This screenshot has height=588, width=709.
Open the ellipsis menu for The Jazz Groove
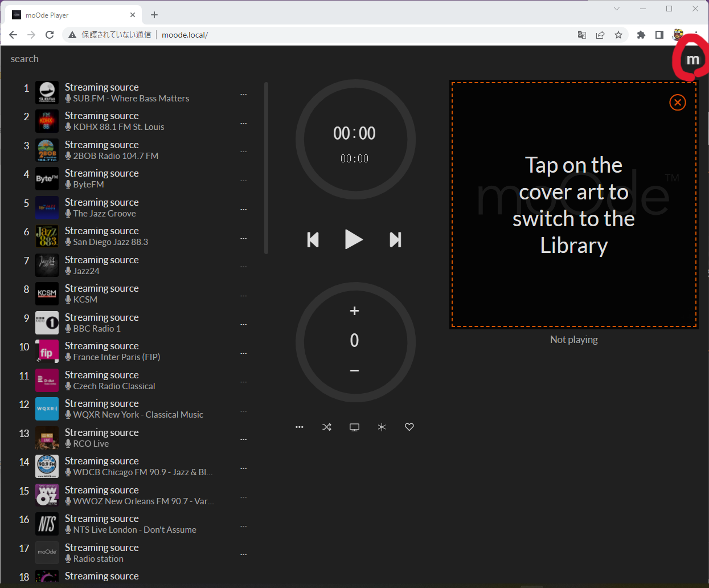[243, 209]
